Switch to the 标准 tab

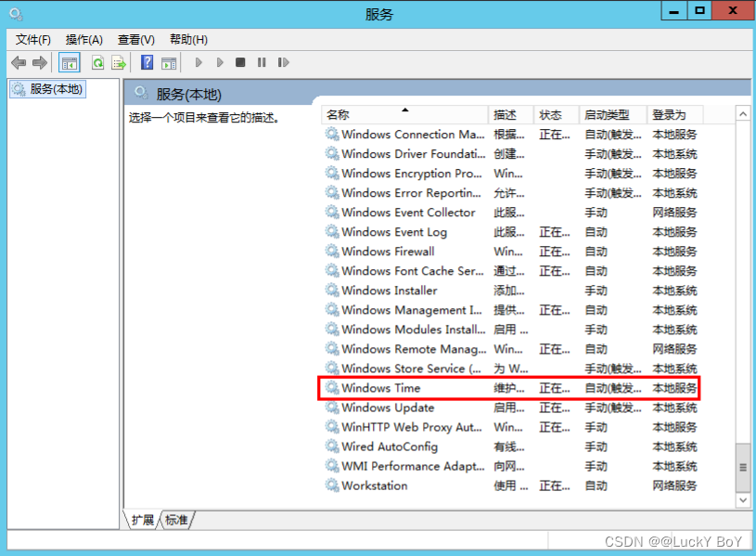[x=176, y=521]
